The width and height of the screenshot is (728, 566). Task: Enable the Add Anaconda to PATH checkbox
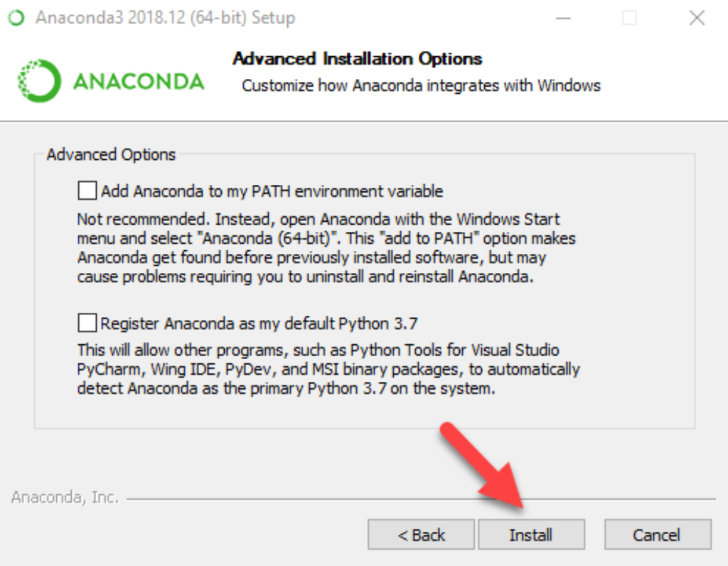87,191
